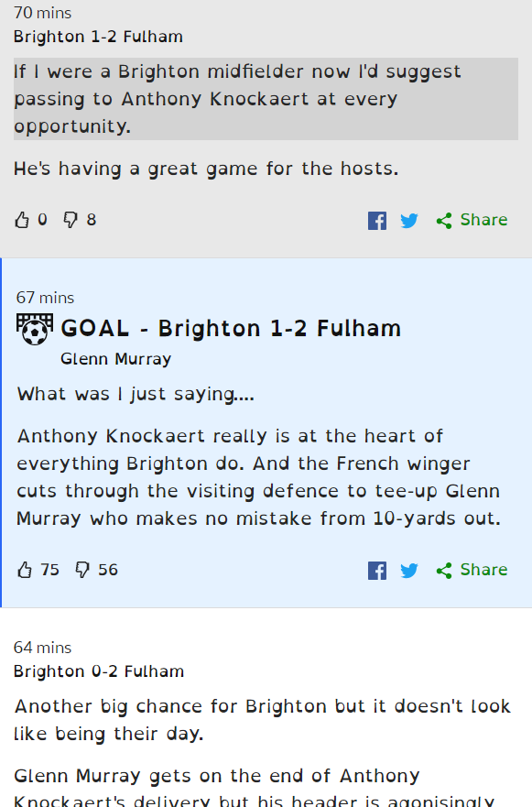The height and width of the screenshot is (807, 532).
Task: Dislike the 70 mins Knockaert comment
Action: (x=71, y=220)
